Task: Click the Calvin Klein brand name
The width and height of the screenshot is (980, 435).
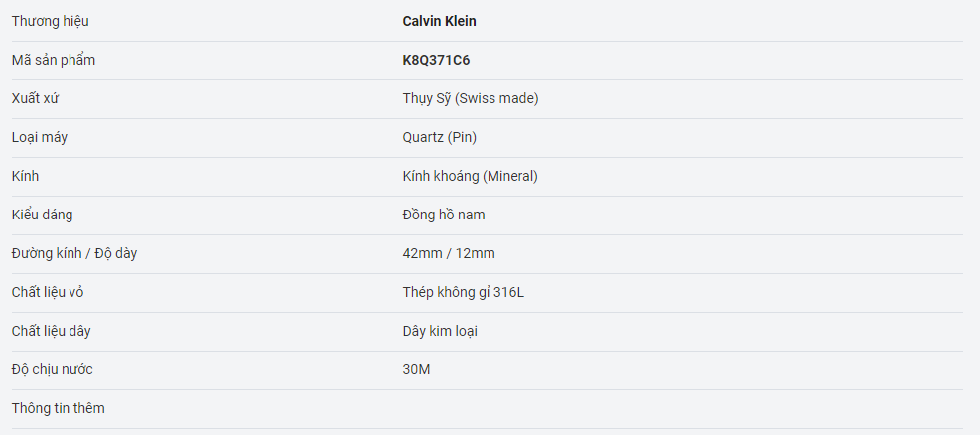Action: tap(439, 21)
